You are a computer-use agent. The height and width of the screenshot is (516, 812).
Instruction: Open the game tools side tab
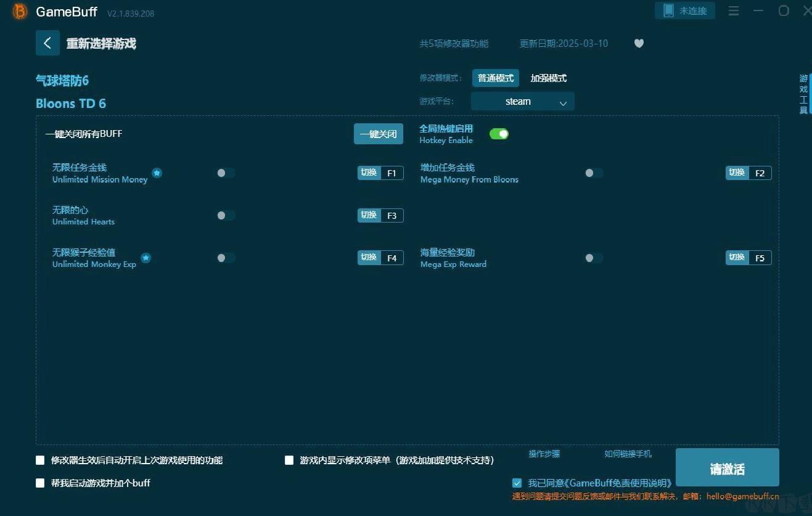(x=804, y=94)
